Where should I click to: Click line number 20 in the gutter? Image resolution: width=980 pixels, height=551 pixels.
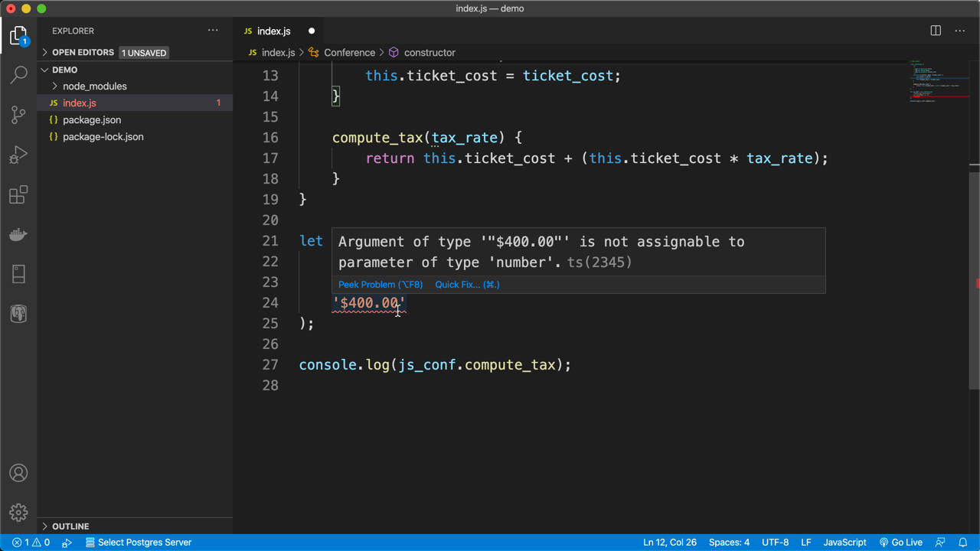[x=270, y=220]
